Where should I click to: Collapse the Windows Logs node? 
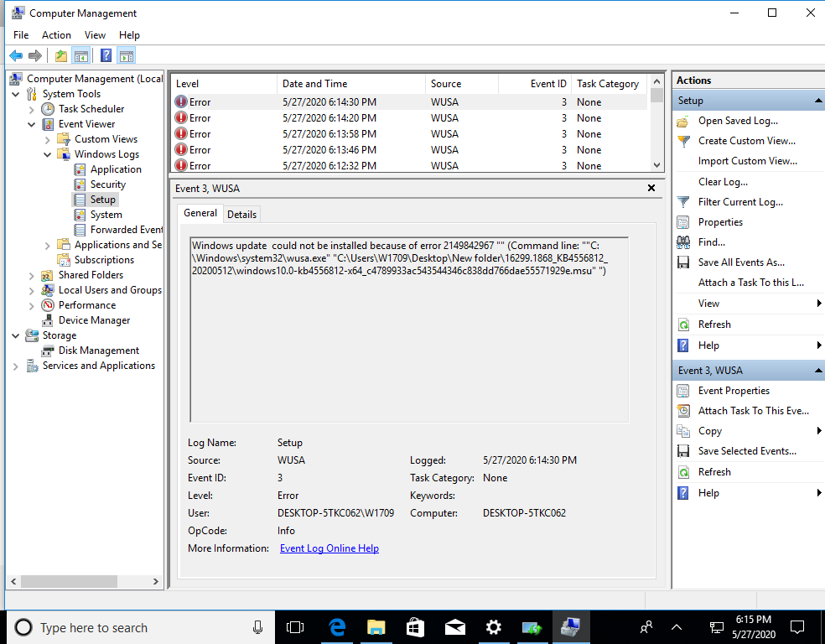click(x=47, y=154)
